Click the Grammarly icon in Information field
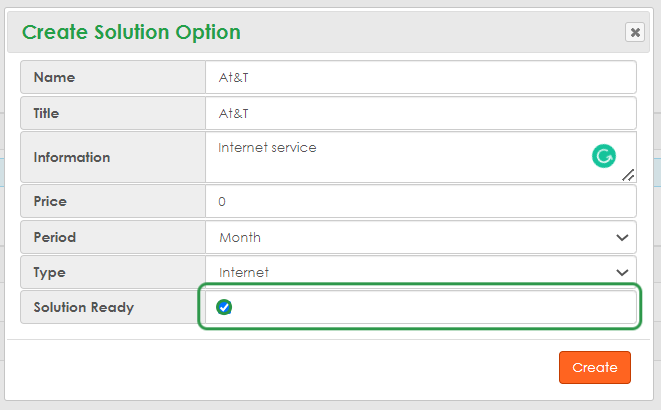This screenshot has width=661, height=410. click(603, 155)
